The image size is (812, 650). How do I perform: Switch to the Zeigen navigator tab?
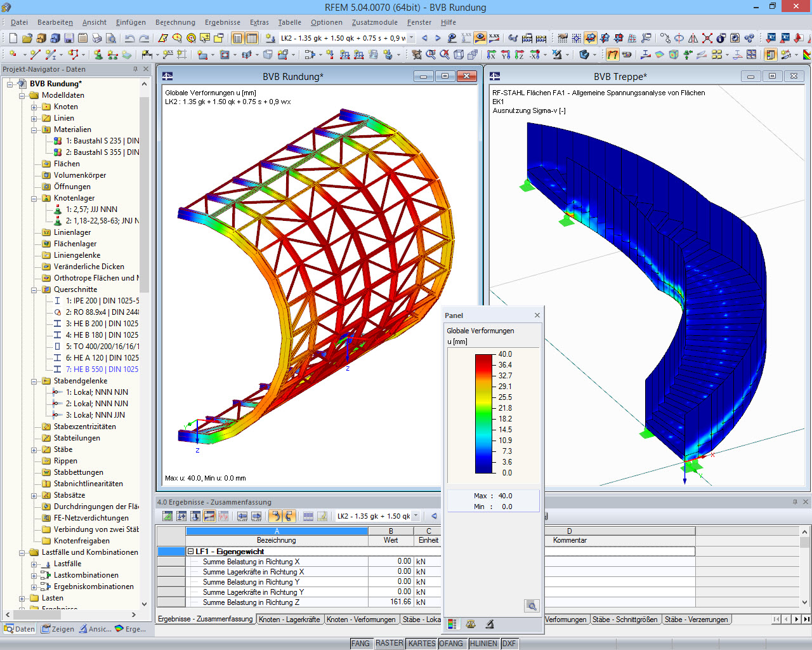coord(57,628)
